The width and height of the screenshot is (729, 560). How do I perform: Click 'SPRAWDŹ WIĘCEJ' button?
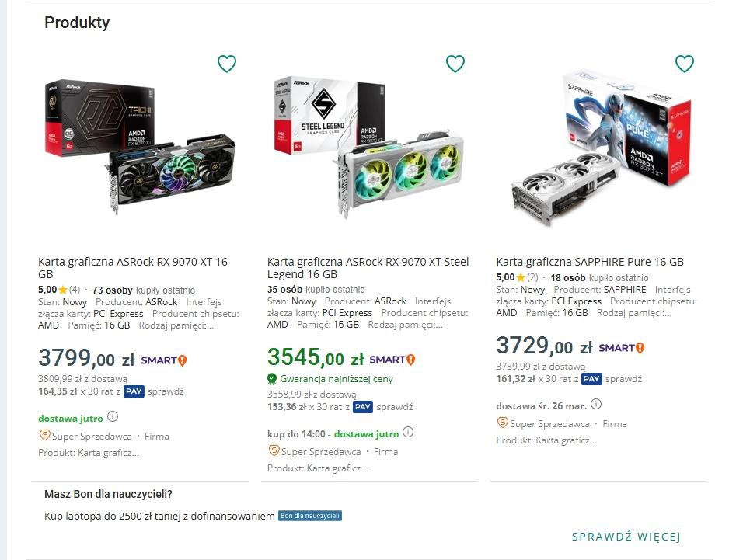(626, 537)
